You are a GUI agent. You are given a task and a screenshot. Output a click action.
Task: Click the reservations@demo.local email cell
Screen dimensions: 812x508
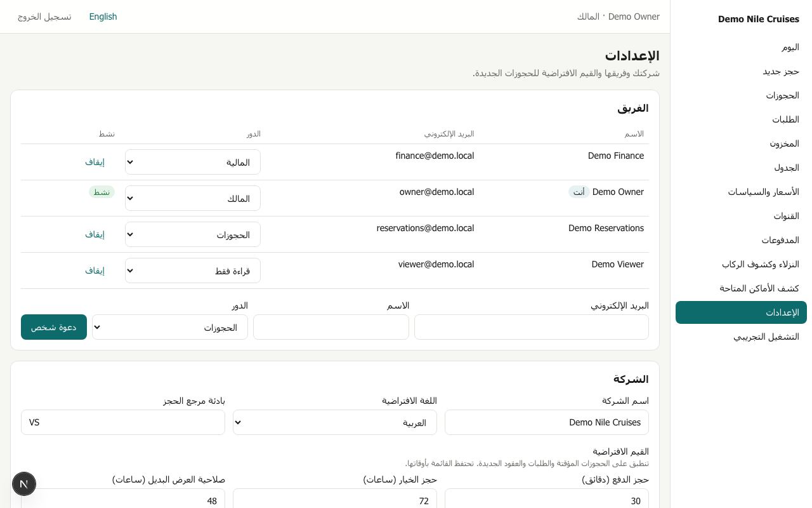coord(425,228)
